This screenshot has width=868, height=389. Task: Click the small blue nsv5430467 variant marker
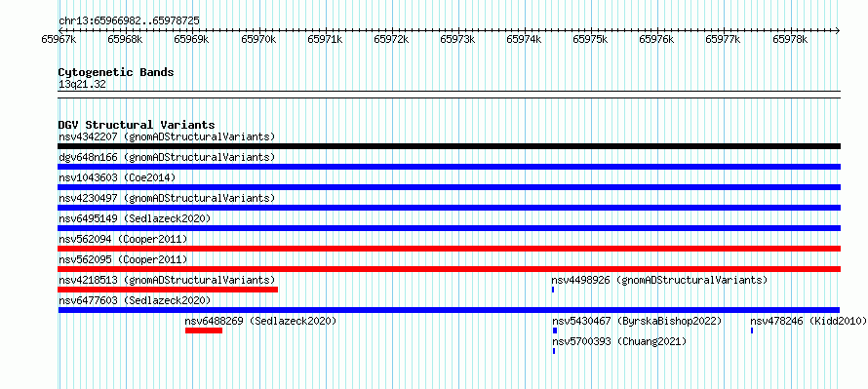(x=555, y=331)
